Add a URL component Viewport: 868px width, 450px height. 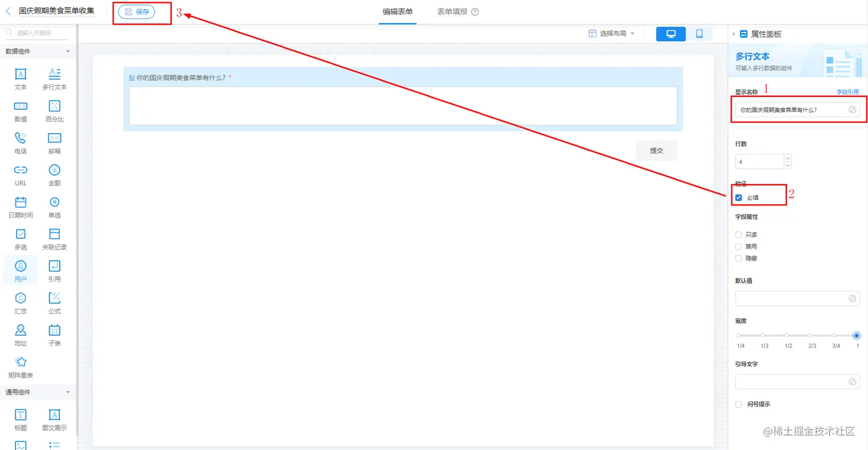point(21,176)
